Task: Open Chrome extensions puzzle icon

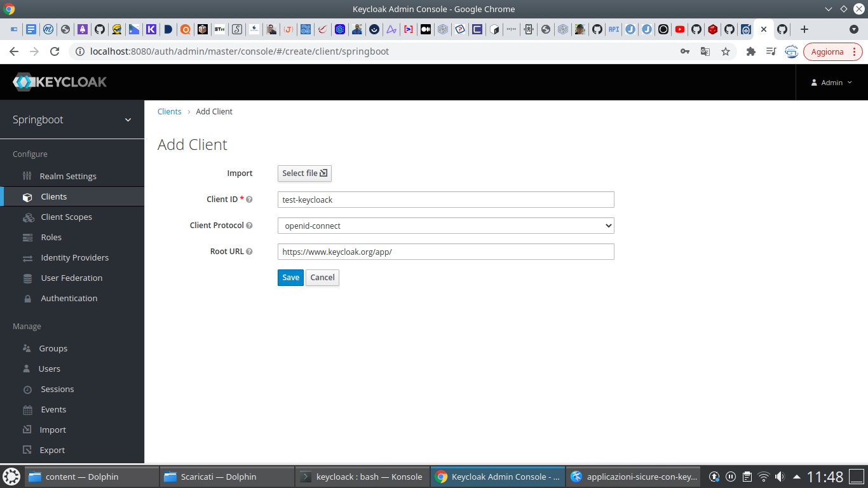Action: 751,51
